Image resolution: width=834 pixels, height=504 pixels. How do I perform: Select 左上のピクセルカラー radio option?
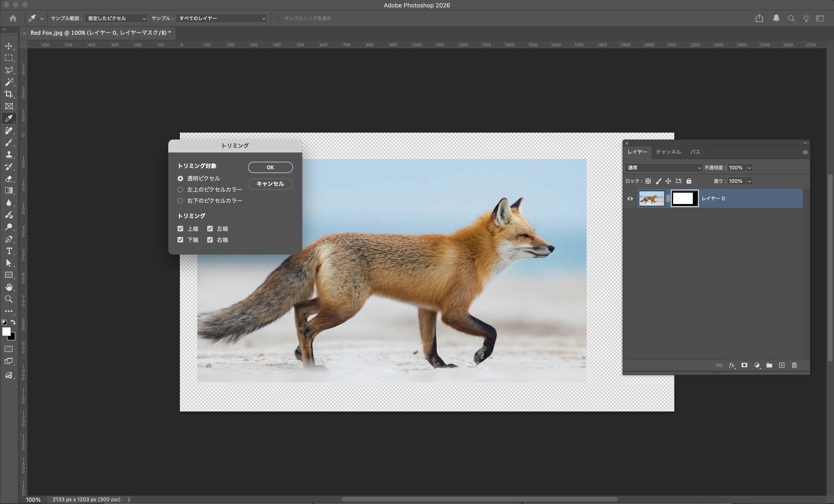click(180, 190)
